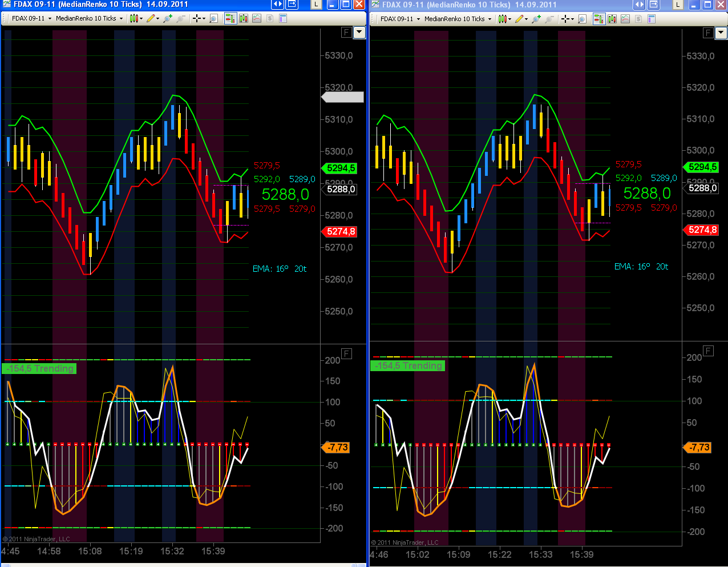Toggle the L link button in left title bar
Screen dimensions: 728x567
coord(316,5)
